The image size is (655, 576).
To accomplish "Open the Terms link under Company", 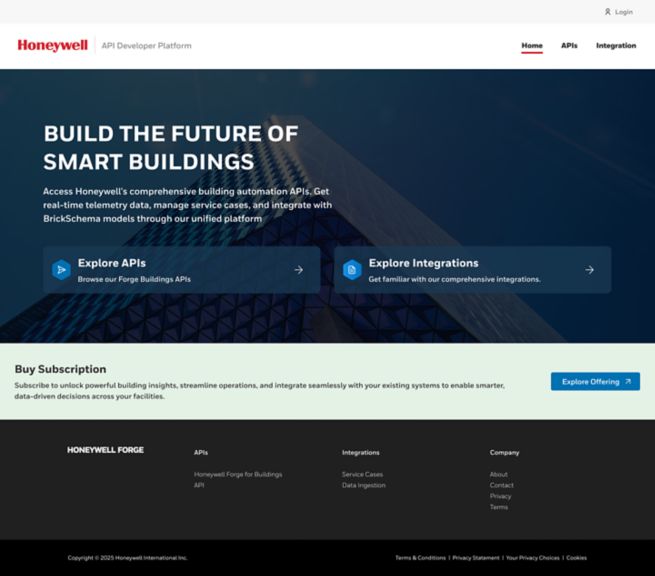I will 499,507.
